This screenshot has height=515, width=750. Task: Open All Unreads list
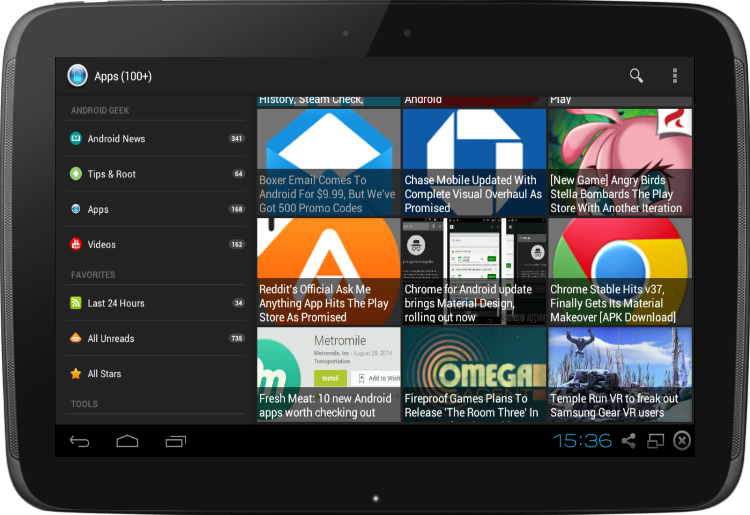point(155,339)
